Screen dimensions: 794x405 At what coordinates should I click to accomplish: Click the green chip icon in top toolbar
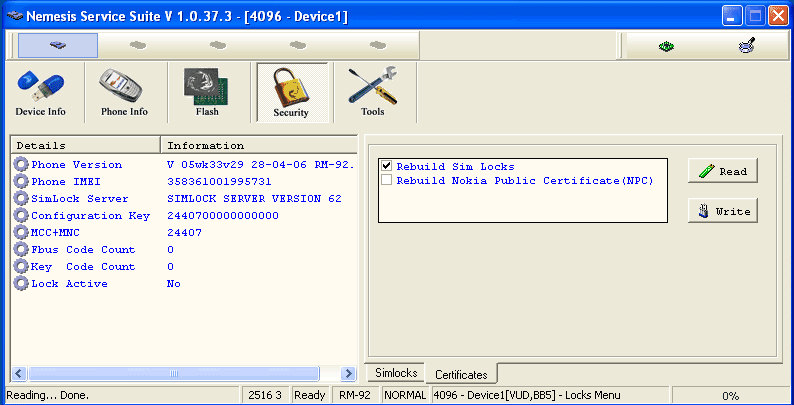(666, 46)
